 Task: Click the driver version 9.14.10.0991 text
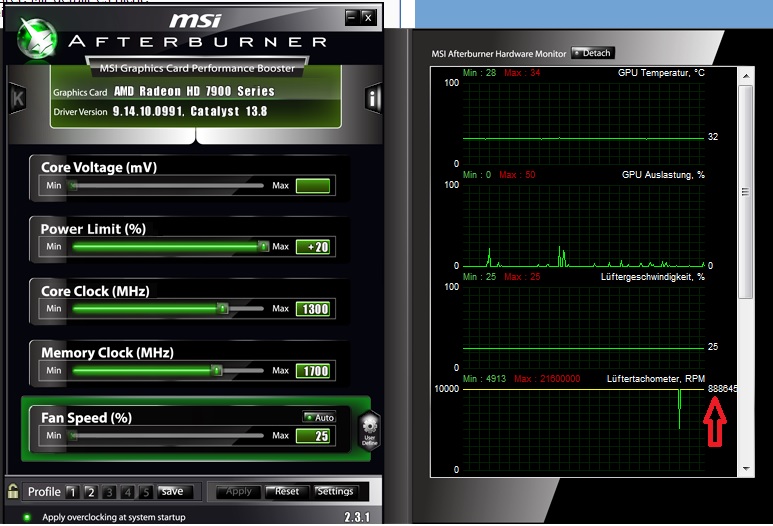tap(148, 111)
